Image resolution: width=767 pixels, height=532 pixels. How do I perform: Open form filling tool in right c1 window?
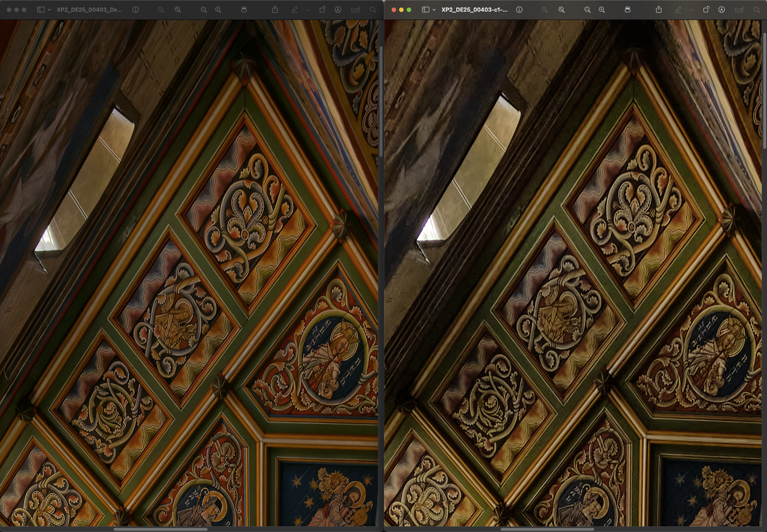click(x=739, y=10)
